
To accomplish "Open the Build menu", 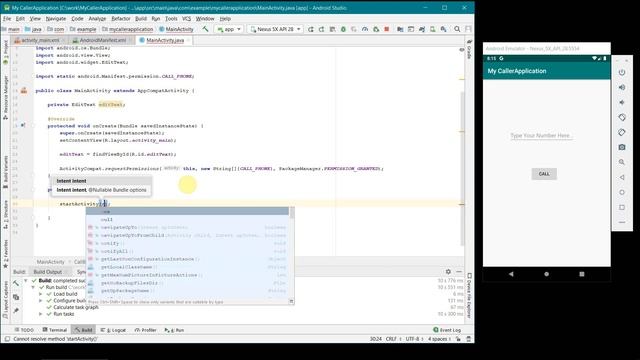I will pyautogui.click(x=141, y=19).
